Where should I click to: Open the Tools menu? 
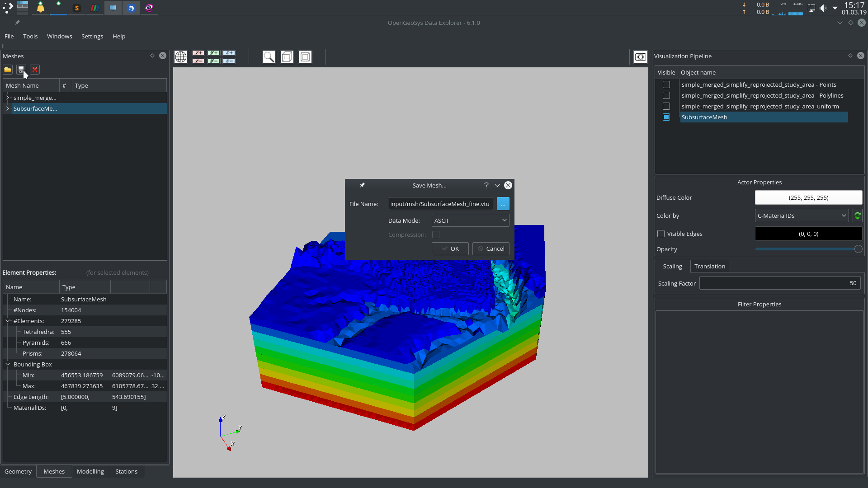[x=30, y=36]
